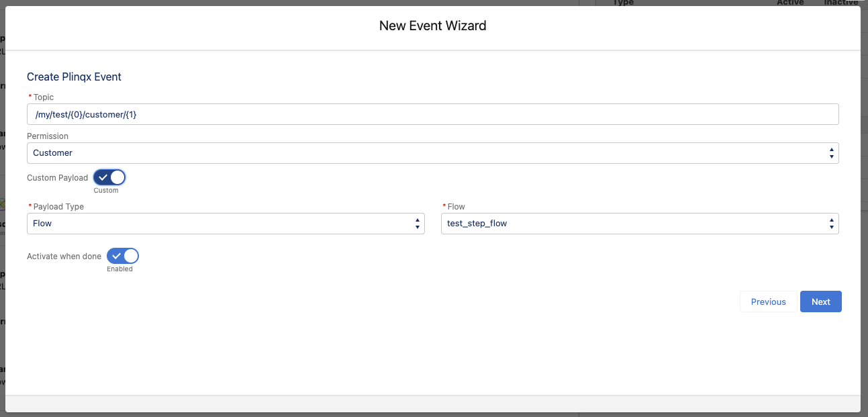Expand the Flow dropdown showing test_step_flow
Screen dimensions: 868x417
[640, 224]
